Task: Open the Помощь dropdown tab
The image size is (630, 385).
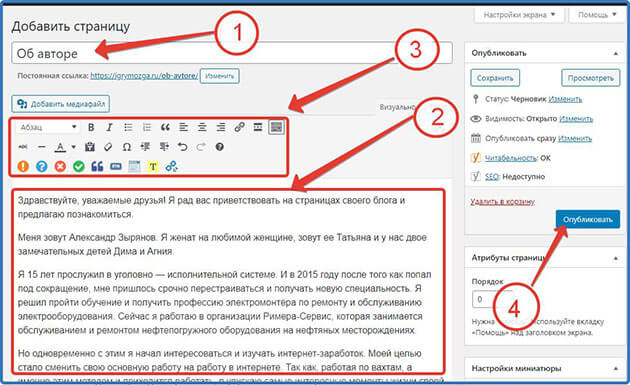Action: tap(597, 15)
